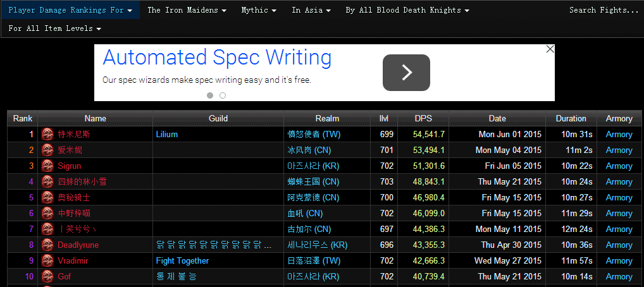Viewport: 644px width, 287px height.
Task: Sort by Duration column header
Action: [x=571, y=118]
